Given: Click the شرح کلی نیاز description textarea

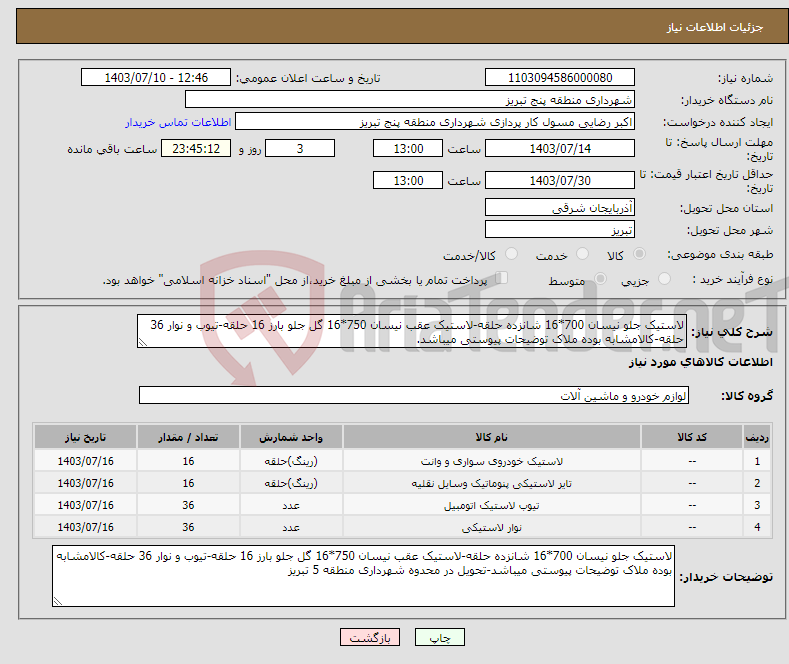Looking at the screenshot, I should (x=412, y=331).
